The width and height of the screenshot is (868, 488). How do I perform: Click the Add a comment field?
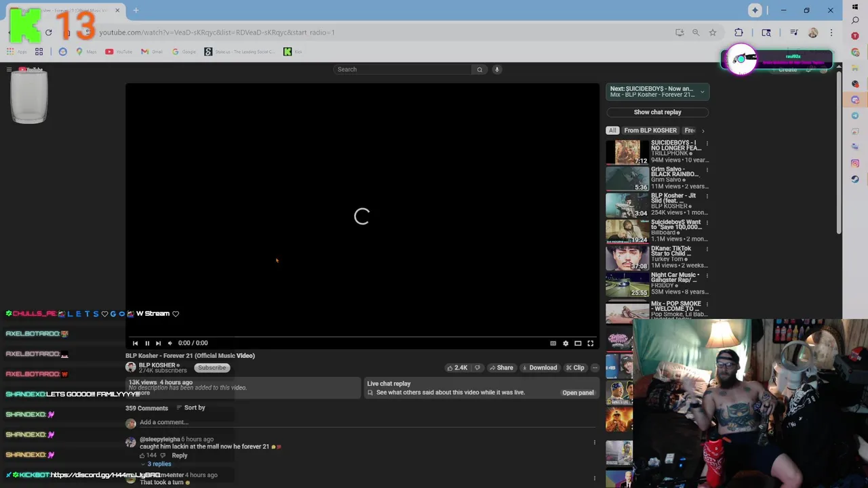tap(366, 422)
